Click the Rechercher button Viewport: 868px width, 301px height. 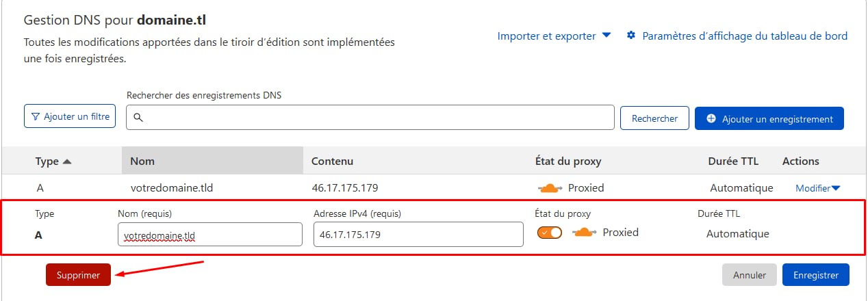[x=654, y=118]
